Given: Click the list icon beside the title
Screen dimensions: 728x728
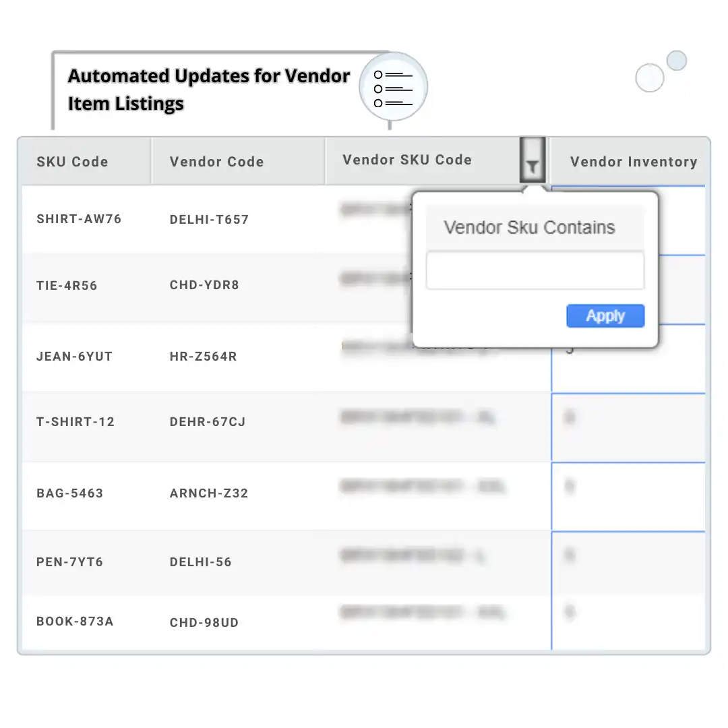Looking at the screenshot, I should [394, 88].
